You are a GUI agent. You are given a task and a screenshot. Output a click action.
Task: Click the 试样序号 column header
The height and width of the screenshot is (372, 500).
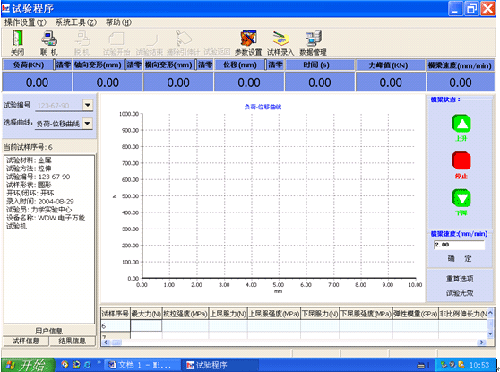click(x=115, y=314)
